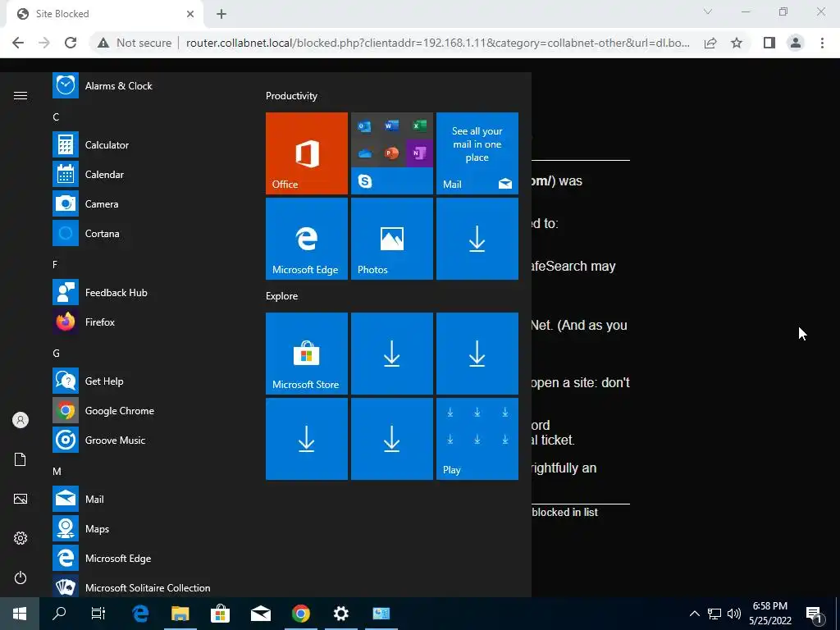This screenshot has width=840, height=630.
Task: Launch Firefox from the app list
Action: tap(144, 322)
